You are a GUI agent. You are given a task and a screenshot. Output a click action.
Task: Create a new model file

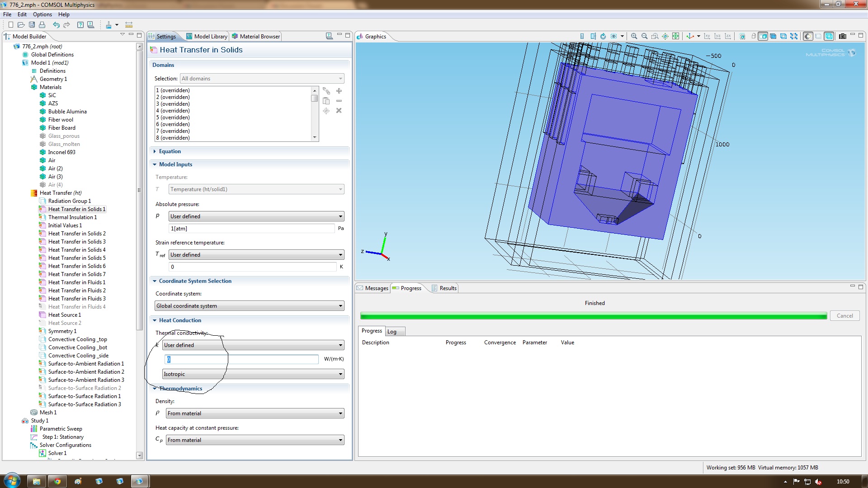(10, 25)
